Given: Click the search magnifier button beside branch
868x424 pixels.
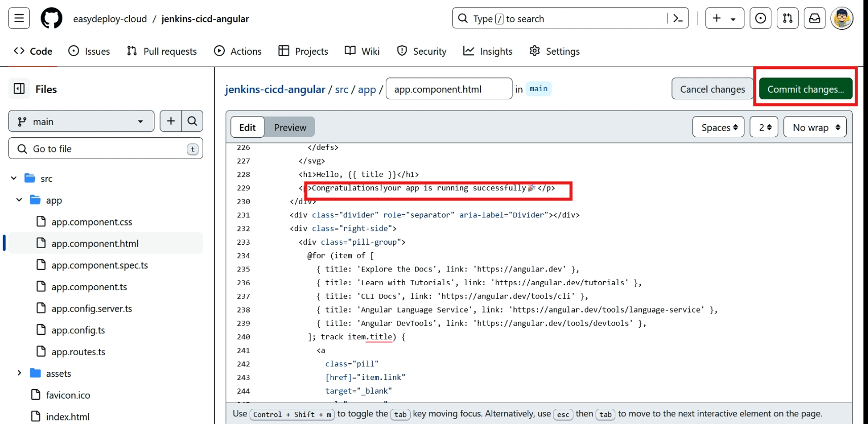Looking at the screenshot, I should (x=192, y=121).
